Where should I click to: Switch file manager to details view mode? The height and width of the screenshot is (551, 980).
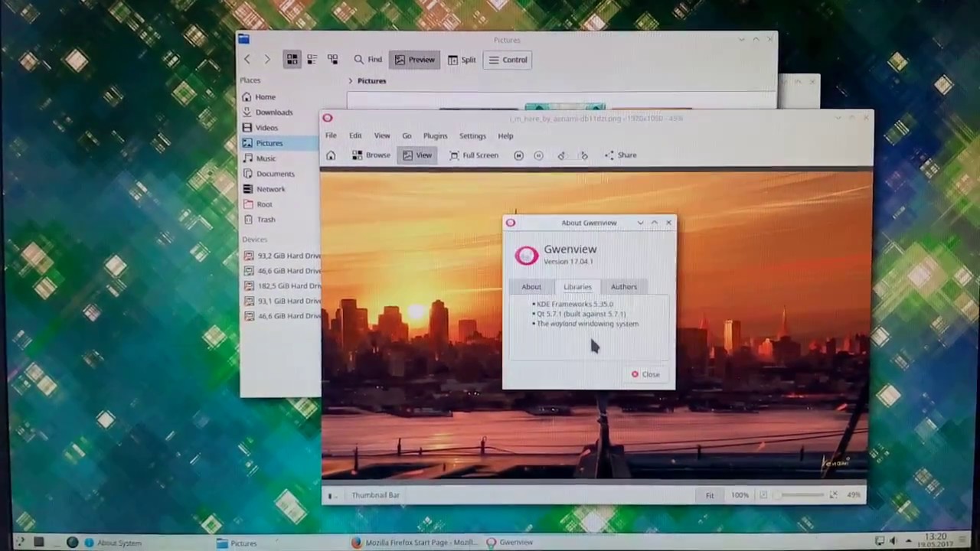pos(332,60)
